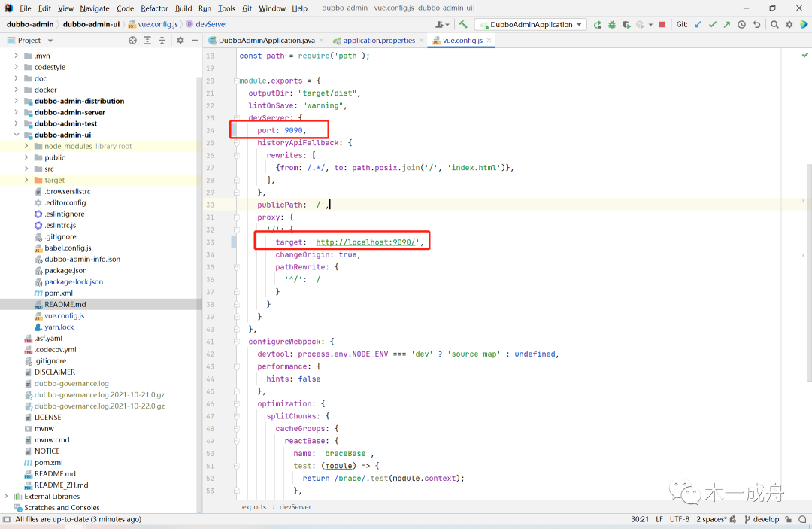This screenshot has height=529, width=812.
Task: Click the exports breadcrumb at editor bottom
Action: click(x=254, y=506)
